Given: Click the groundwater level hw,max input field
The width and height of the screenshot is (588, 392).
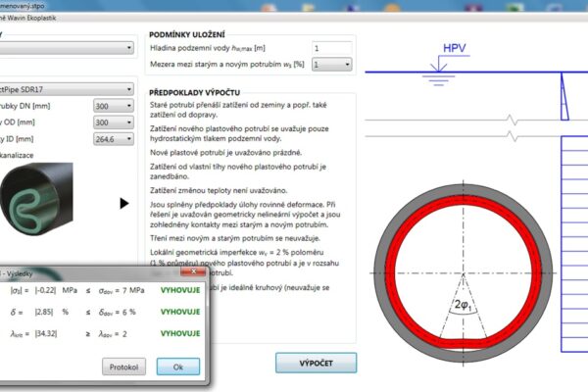Looking at the screenshot, I should click(x=332, y=48).
